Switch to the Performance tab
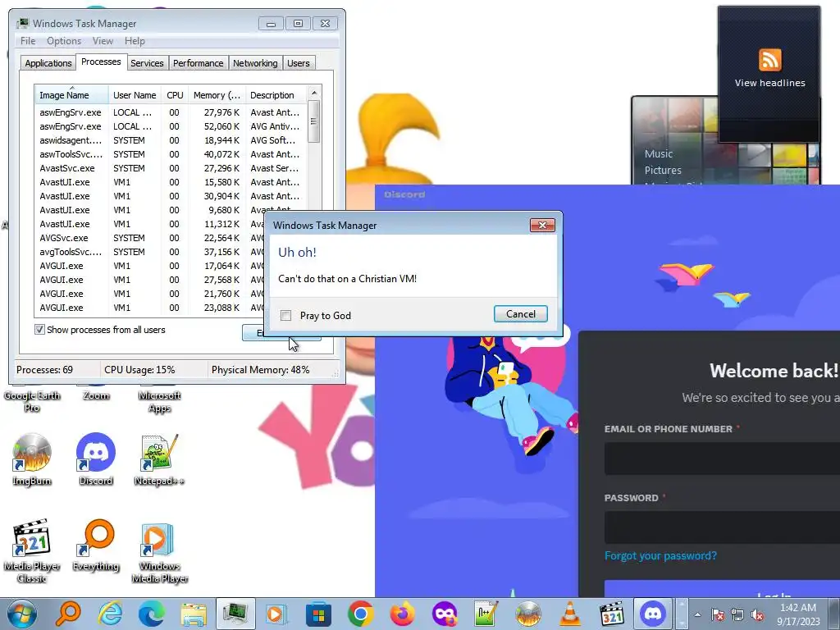The width and height of the screenshot is (840, 630). (x=199, y=63)
